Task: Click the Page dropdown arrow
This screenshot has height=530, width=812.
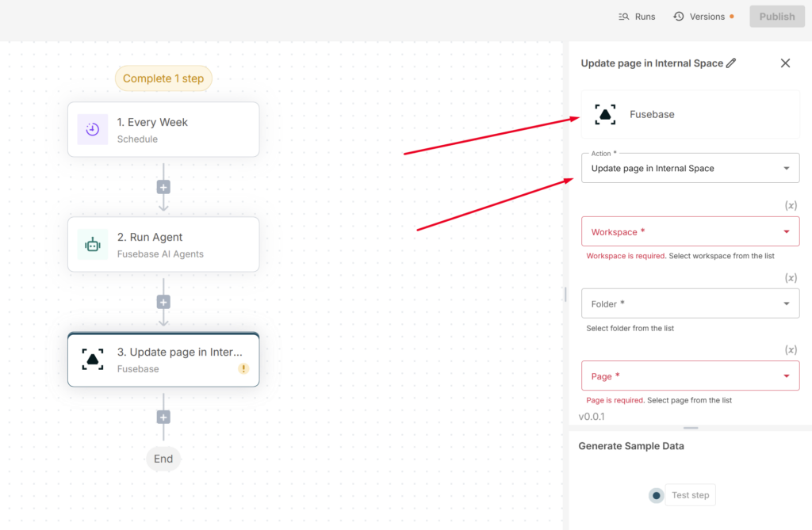Action: 787,376
